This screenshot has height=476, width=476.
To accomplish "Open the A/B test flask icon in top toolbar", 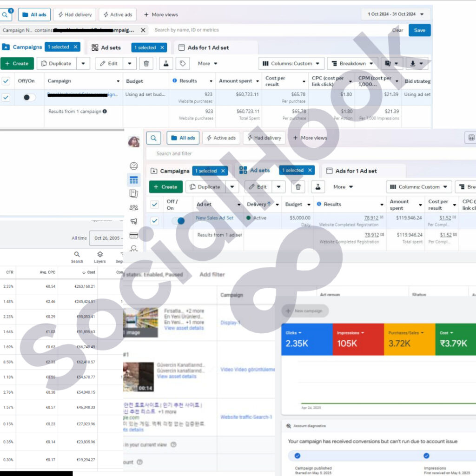I will (166, 63).
